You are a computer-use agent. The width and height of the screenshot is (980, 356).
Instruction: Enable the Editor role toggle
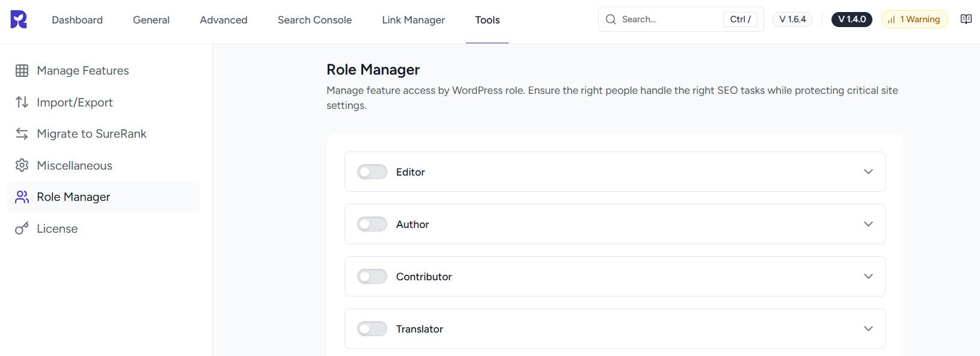coord(372,172)
